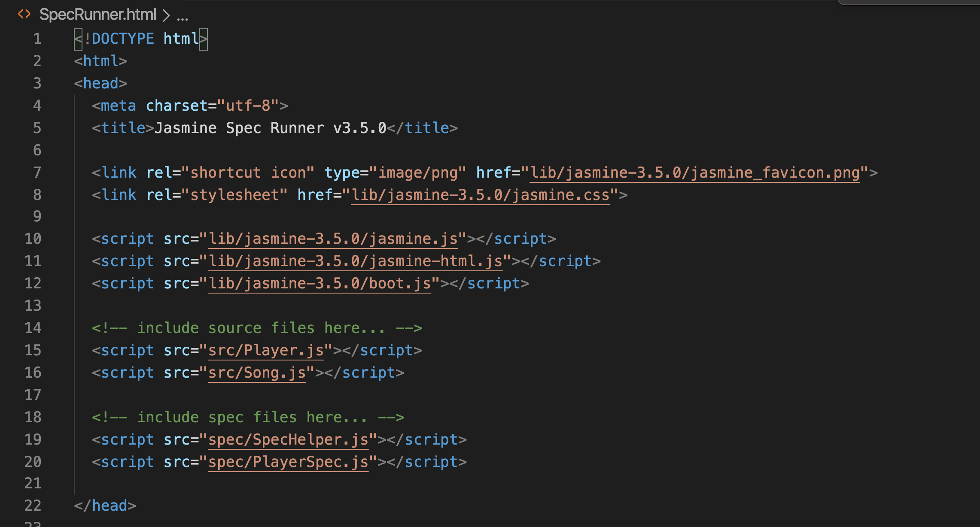Image resolution: width=980 pixels, height=527 pixels.
Task: Open the src/Song.js source link
Action: pyautogui.click(x=257, y=373)
